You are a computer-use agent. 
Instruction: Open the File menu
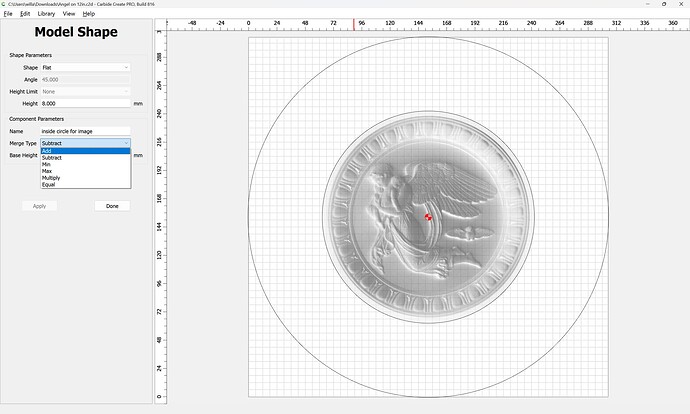coord(8,14)
